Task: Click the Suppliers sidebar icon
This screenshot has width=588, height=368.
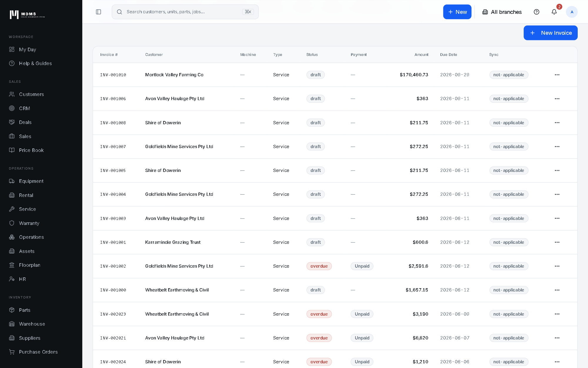Action: click(x=12, y=338)
